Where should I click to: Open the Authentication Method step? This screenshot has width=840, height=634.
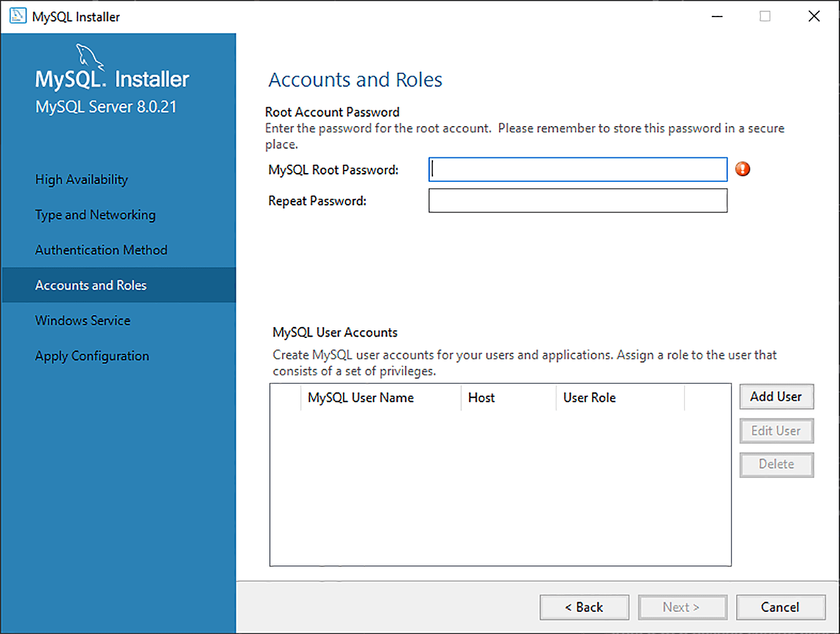click(101, 250)
